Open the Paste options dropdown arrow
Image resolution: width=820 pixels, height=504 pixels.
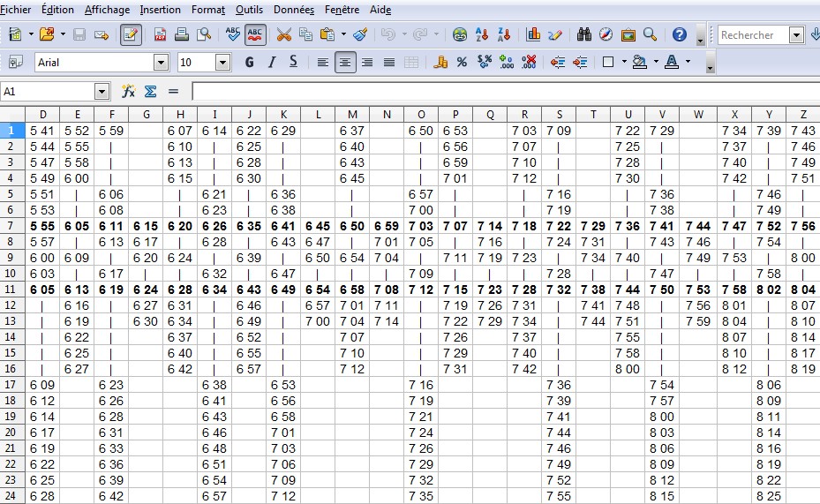343,35
